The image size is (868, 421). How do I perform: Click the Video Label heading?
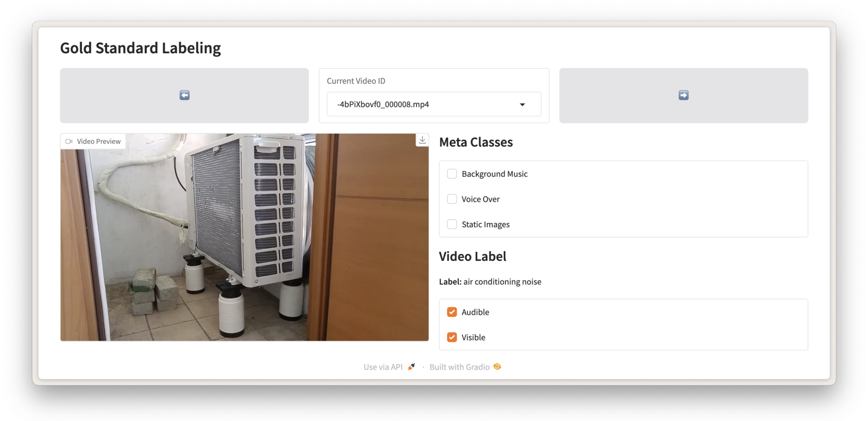pyautogui.click(x=473, y=256)
